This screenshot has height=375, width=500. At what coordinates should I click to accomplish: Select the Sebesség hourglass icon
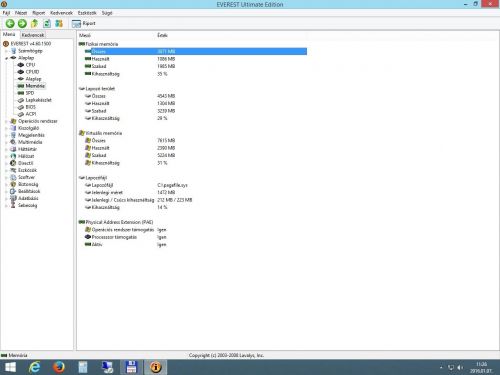tap(13, 205)
